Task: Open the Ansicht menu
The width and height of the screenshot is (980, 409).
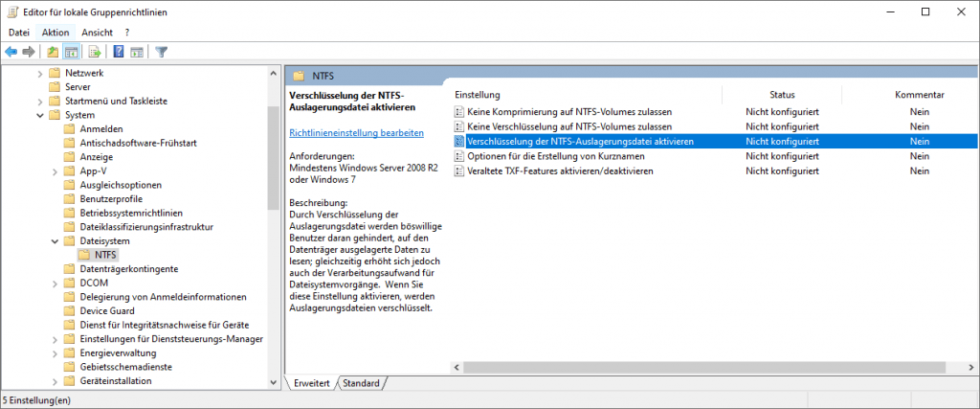Action: 97,32
